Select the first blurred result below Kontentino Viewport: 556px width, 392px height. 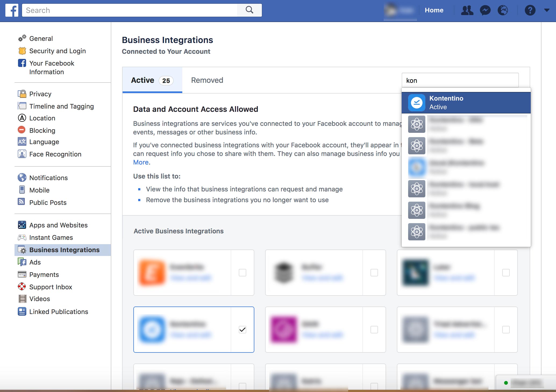pyautogui.click(x=466, y=124)
